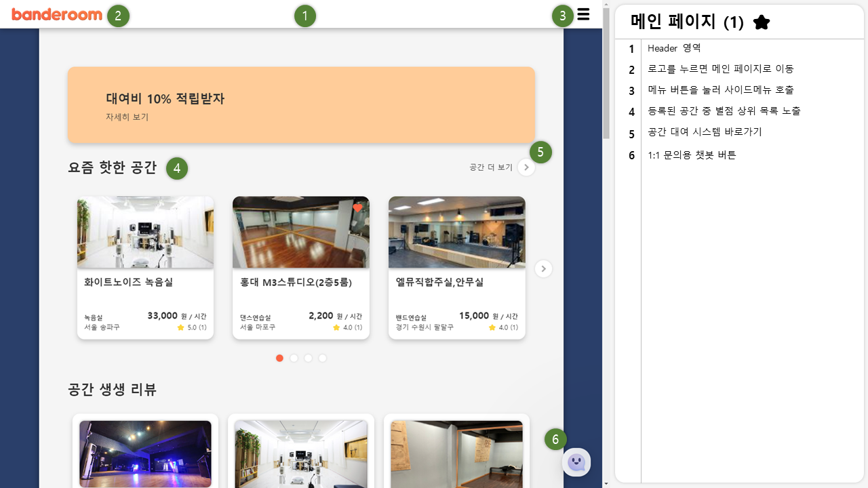The image size is (868, 488).
Task: Open the chatbot helper icon
Action: pyautogui.click(x=576, y=462)
